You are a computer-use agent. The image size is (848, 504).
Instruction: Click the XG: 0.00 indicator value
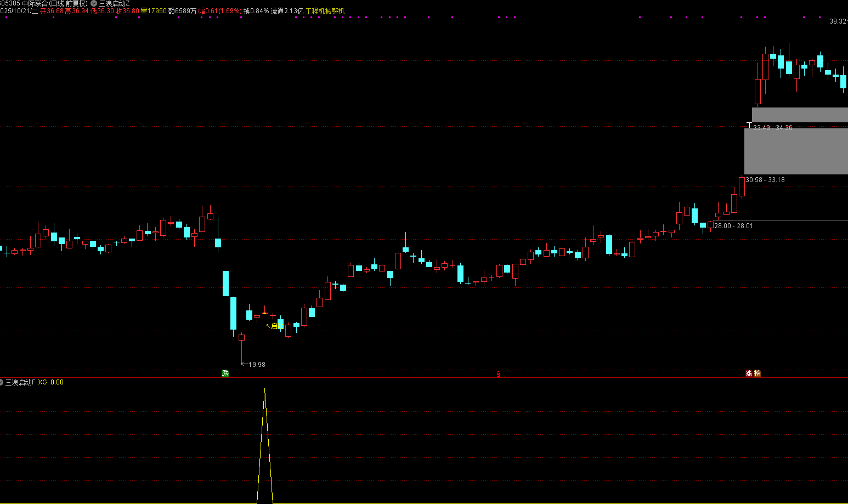pos(50,382)
